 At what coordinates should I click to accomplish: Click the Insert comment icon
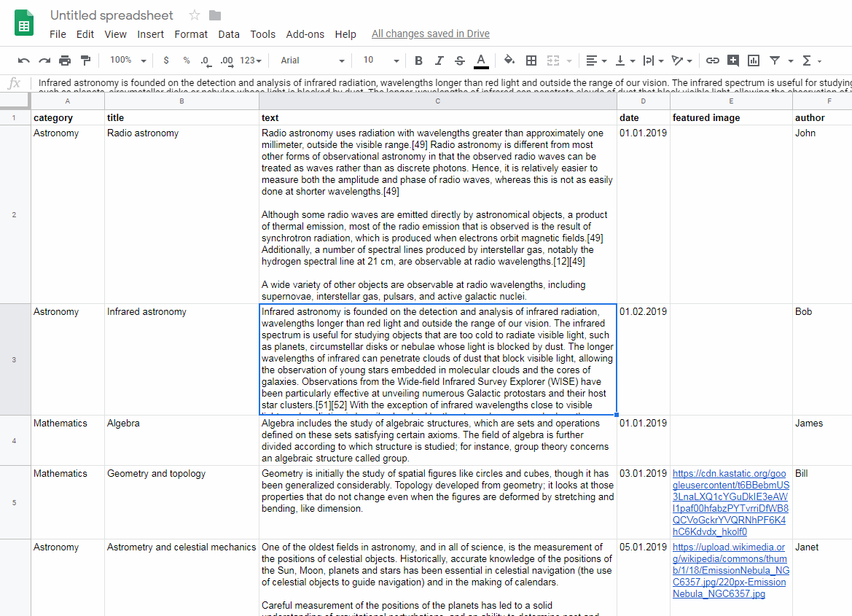tap(733, 61)
